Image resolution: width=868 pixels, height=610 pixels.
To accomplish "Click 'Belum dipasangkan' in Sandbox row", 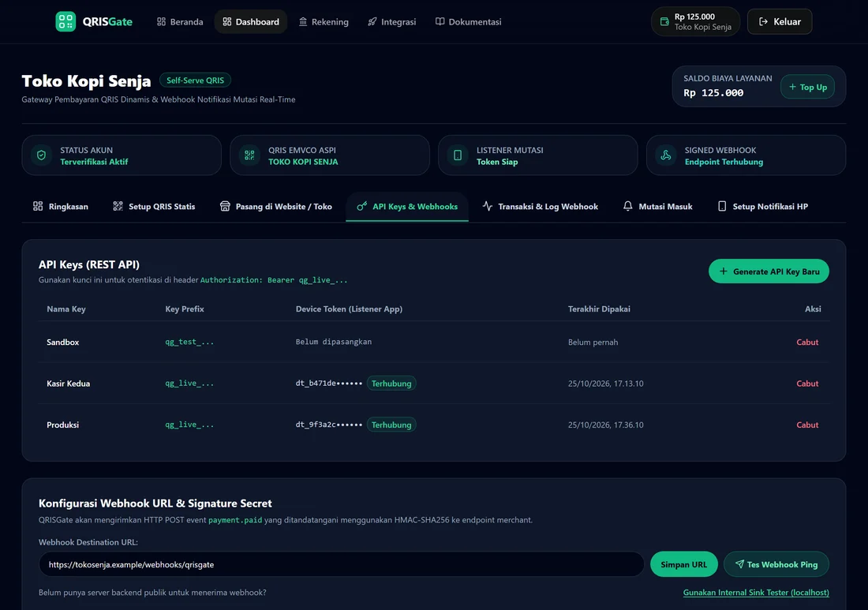I will point(334,342).
